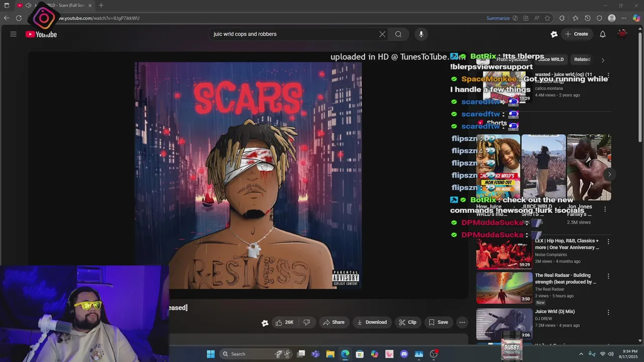Open YouTube notifications bell
The height and width of the screenshot is (362, 644).
point(603,34)
